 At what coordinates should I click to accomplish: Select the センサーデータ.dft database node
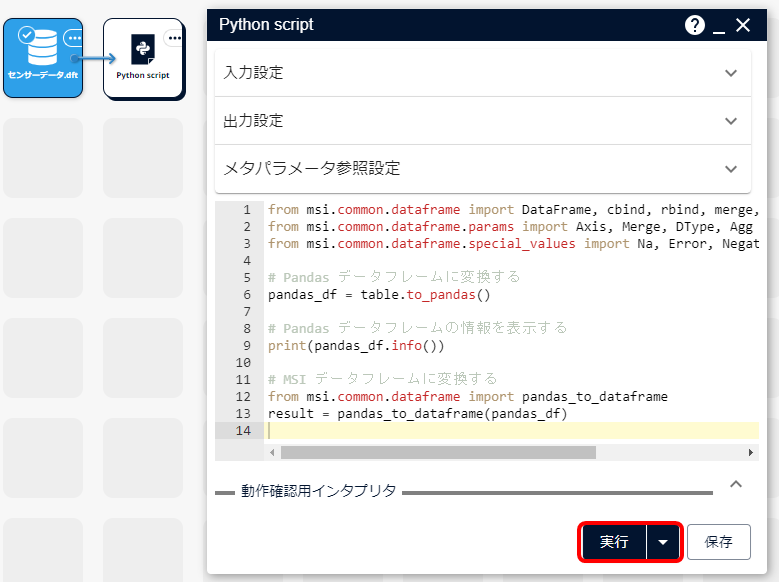tap(43, 58)
